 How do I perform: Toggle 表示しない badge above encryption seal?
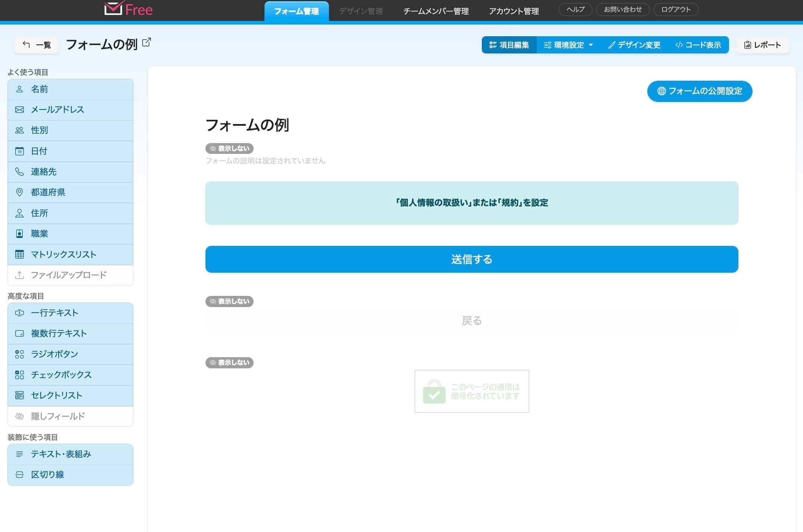(x=229, y=363)
